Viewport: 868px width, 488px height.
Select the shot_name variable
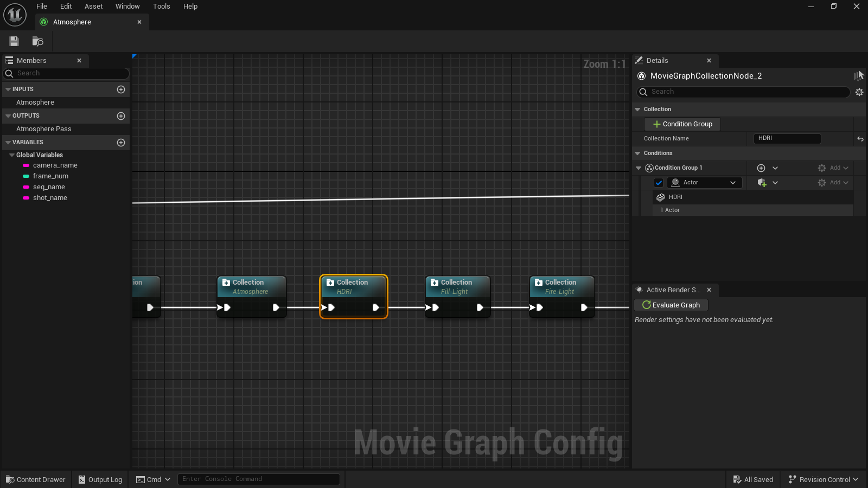50,198
